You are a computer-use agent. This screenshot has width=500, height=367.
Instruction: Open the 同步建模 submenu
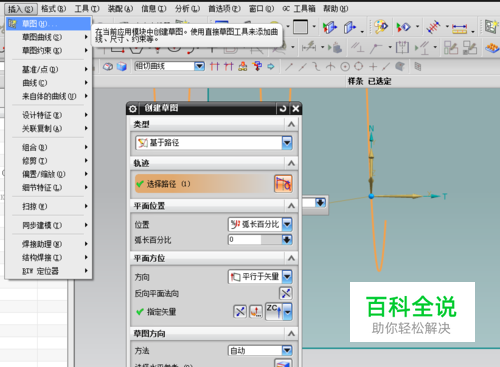click(49, 225)
